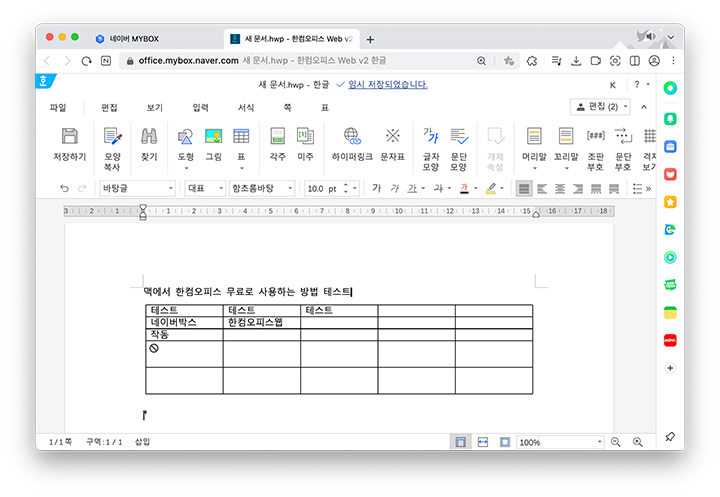Open the 바탕글 style dropdown
This screenshot has width=720, height=497.
[x=137, y=188]
